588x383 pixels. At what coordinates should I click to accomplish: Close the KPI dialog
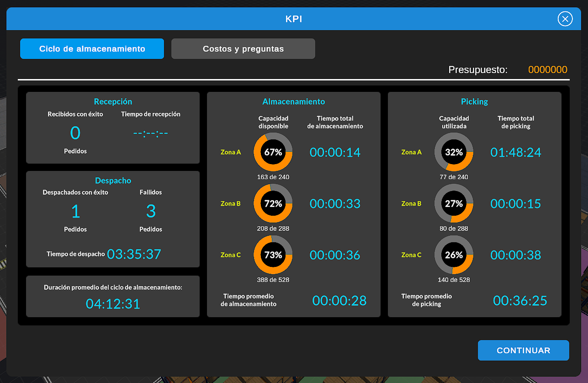coord(565,19)
